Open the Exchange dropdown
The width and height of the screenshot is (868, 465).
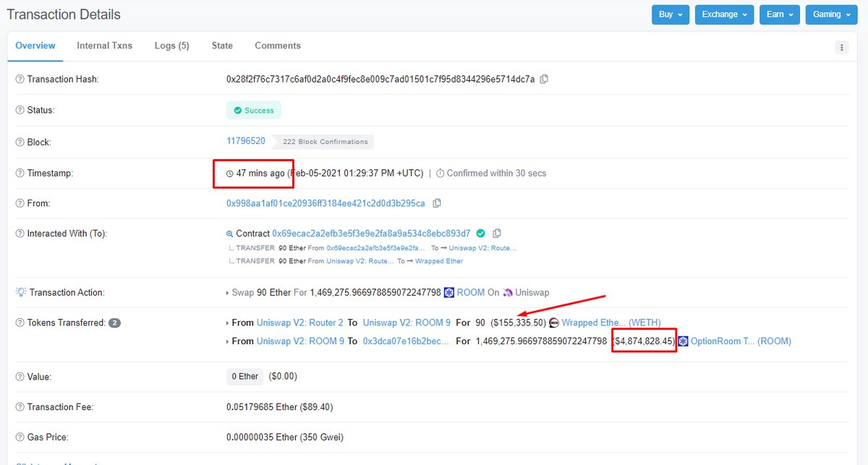[724, 14]
